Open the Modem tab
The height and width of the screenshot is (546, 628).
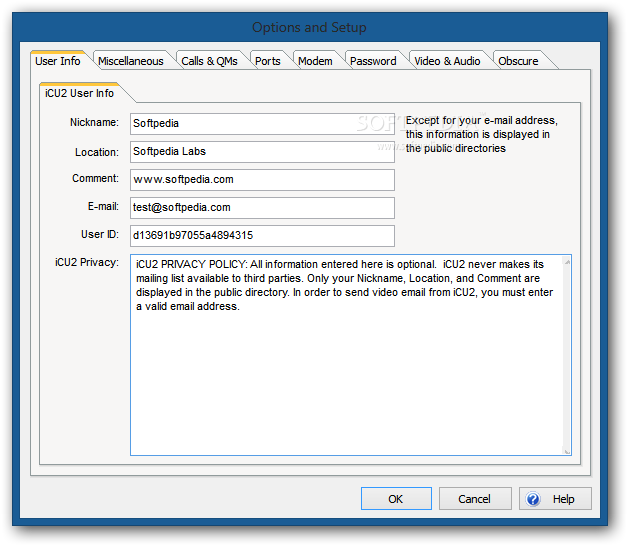[315, 61]
